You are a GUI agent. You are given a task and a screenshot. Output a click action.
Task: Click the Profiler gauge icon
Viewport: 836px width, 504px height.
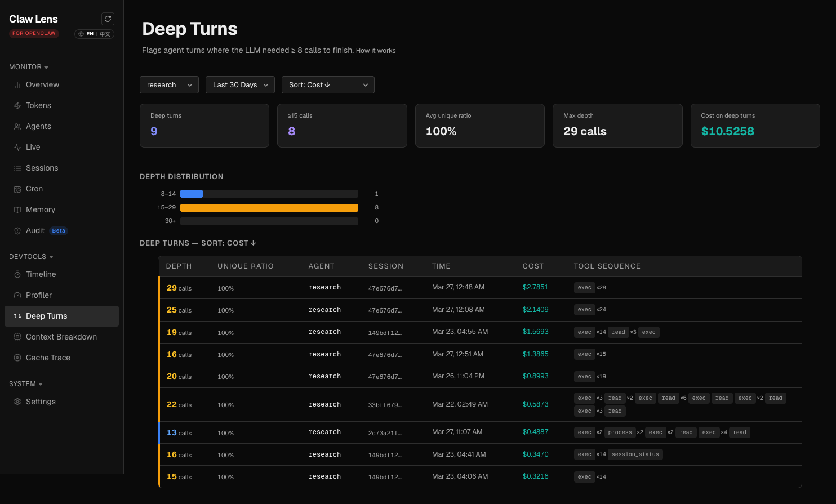pyautogui.click(x=17, y=296)
